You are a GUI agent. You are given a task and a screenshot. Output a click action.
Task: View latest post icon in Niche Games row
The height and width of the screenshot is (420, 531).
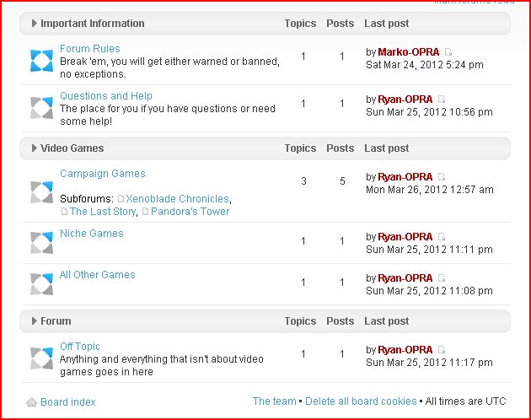pos(442,237)
